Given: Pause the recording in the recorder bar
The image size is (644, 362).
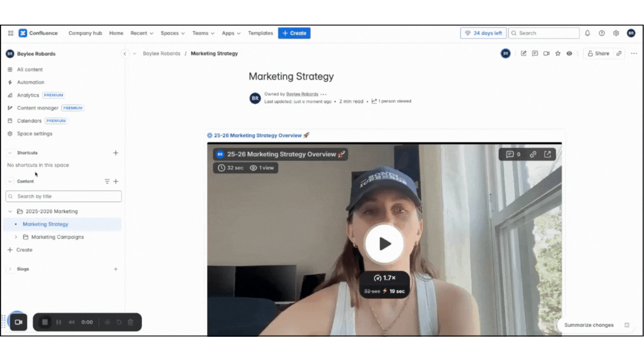Looking at the screenshot, I should click(58, 322).
